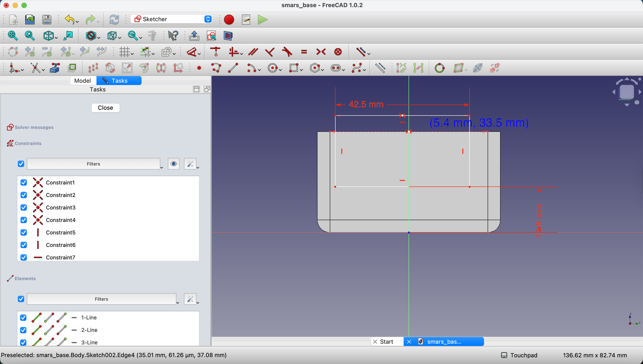Select the Block constraint tool
Screen dimensions: 643x364
click(x=338, y=52)
